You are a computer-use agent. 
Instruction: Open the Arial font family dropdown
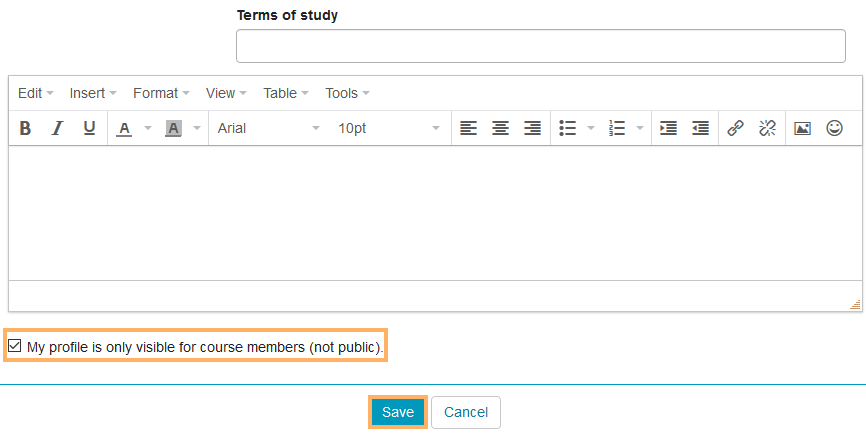[x=268, y=128]
